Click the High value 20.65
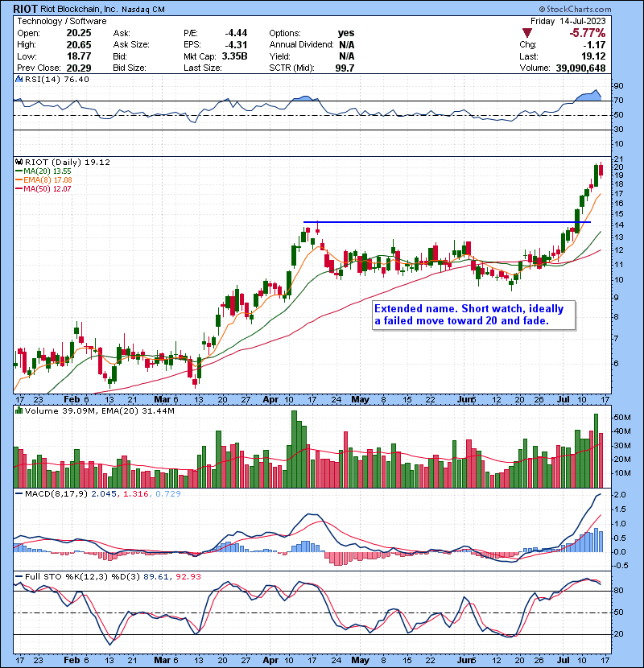644x668 pixels. [79, 45]
